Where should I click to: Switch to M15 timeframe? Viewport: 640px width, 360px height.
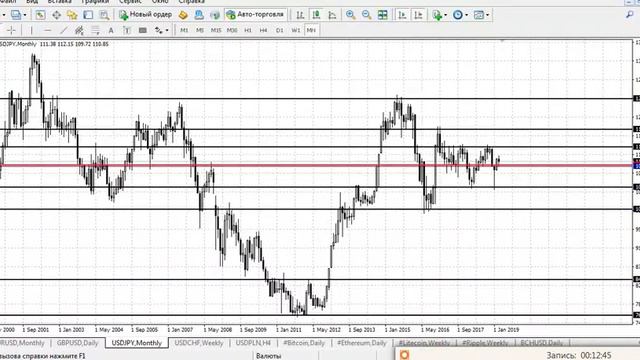[x=216, y=30]
